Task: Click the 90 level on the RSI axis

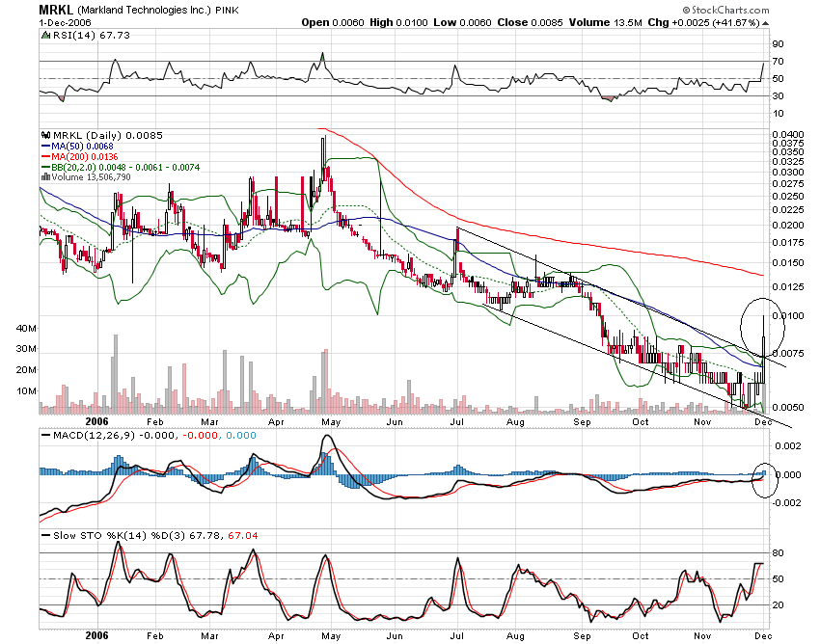Action: point(779,44)
